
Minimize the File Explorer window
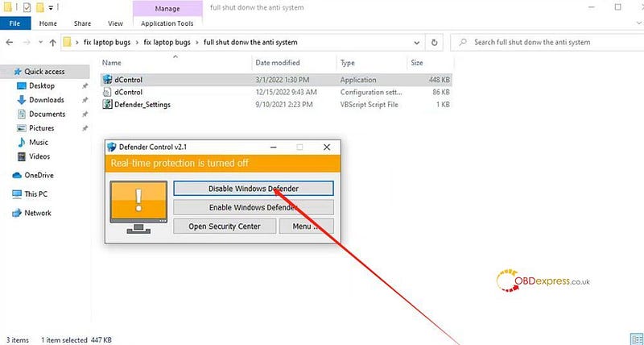click(592, 7)
